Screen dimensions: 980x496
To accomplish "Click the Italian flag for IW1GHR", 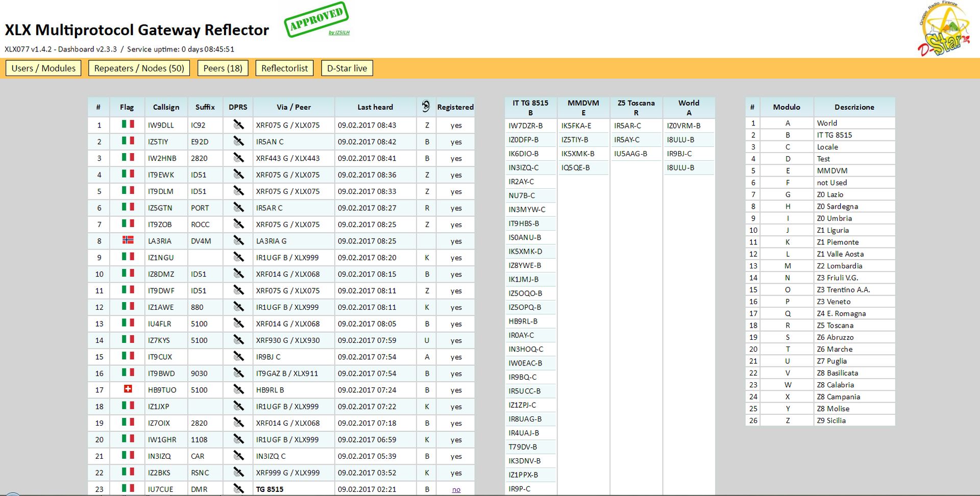I will coord(128,438).
